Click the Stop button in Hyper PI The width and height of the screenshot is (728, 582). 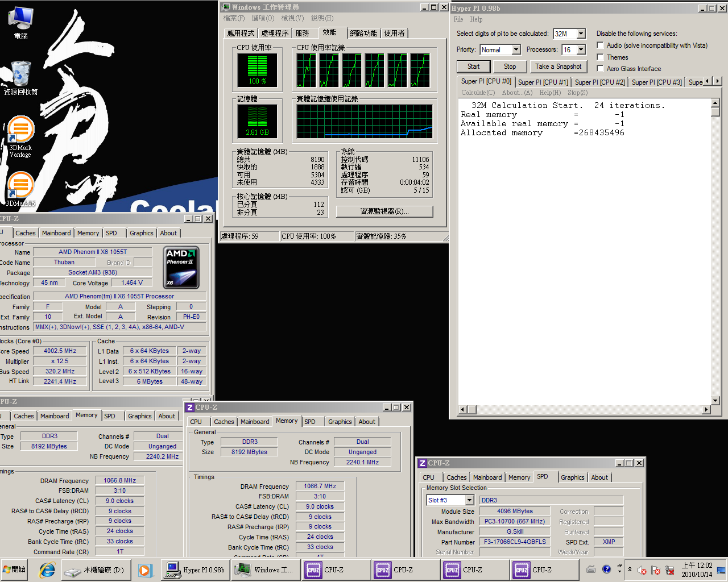[x=510, y=66]
